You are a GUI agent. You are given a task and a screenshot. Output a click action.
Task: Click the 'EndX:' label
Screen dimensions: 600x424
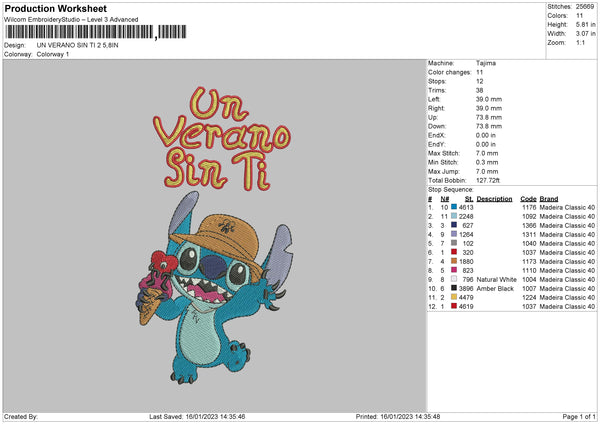coord(437,135)
